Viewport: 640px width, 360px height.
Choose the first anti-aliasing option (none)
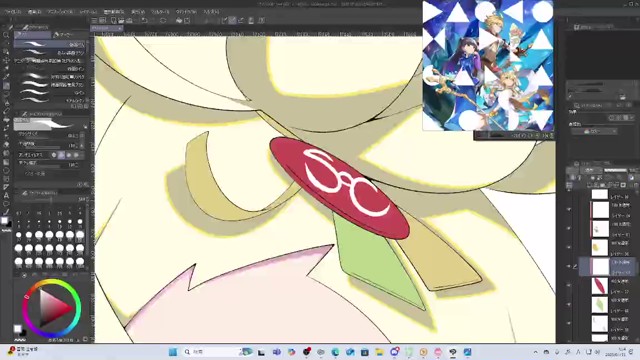(x=54, y=155)
